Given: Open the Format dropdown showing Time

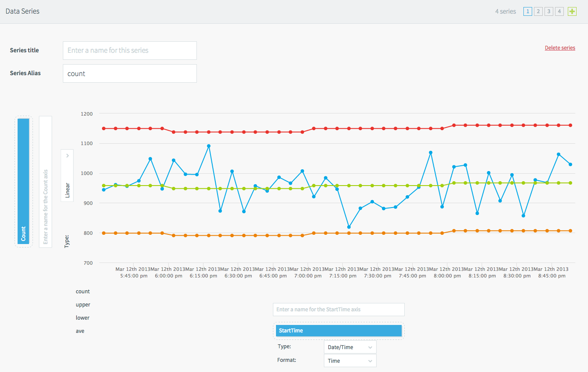Looking at the screenshot, I should point(350,360).
